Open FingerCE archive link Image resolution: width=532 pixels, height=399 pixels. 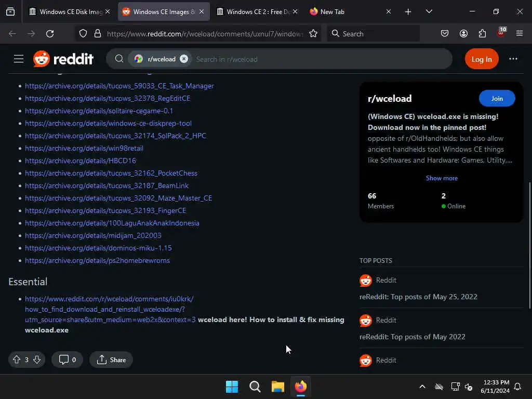(x=105, y=211)
